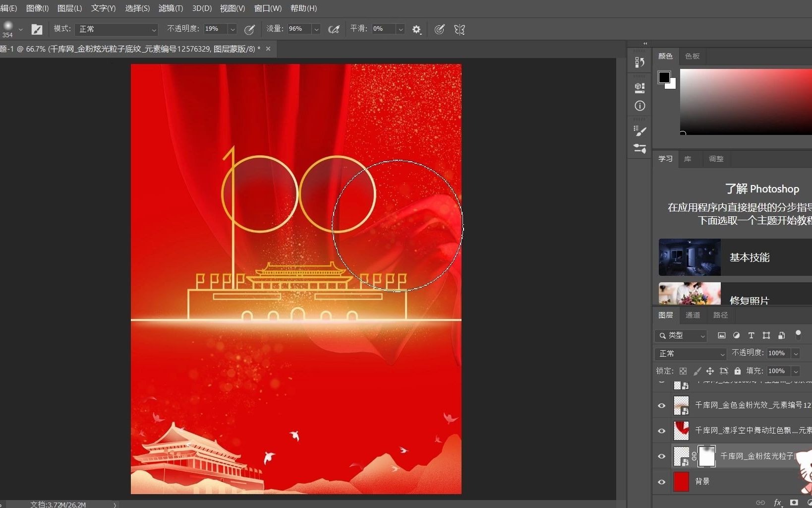Expand collapsed panels double-arrow icon
812x508 pixels.
(645, 44)
